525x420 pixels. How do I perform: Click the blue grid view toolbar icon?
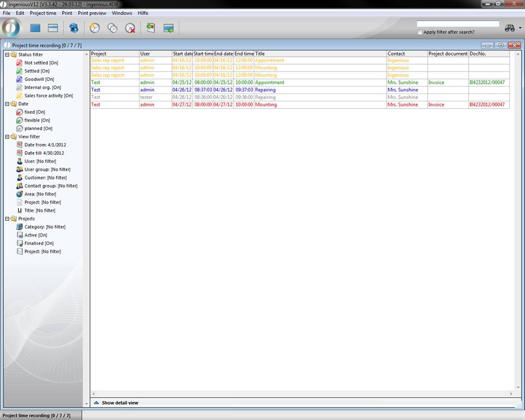coord(35,28)
